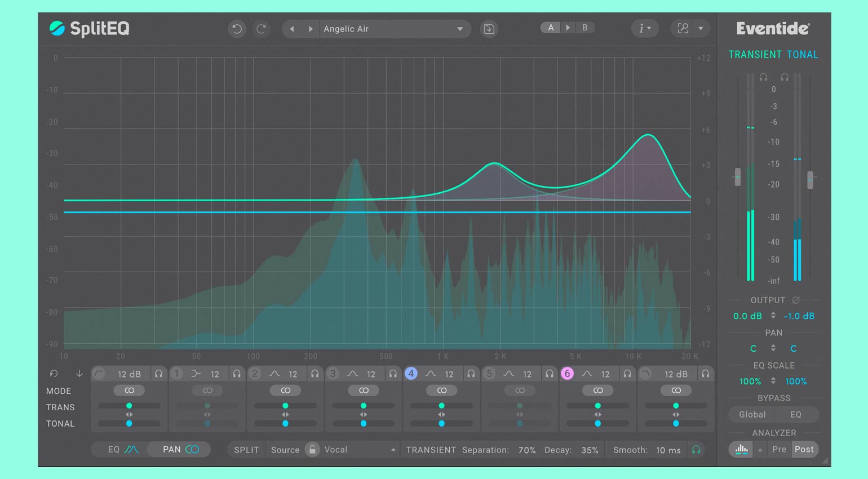This screenshot has width=868, height=479.
Task: Open the info menu dropdown
Action: tap(645, 28)
